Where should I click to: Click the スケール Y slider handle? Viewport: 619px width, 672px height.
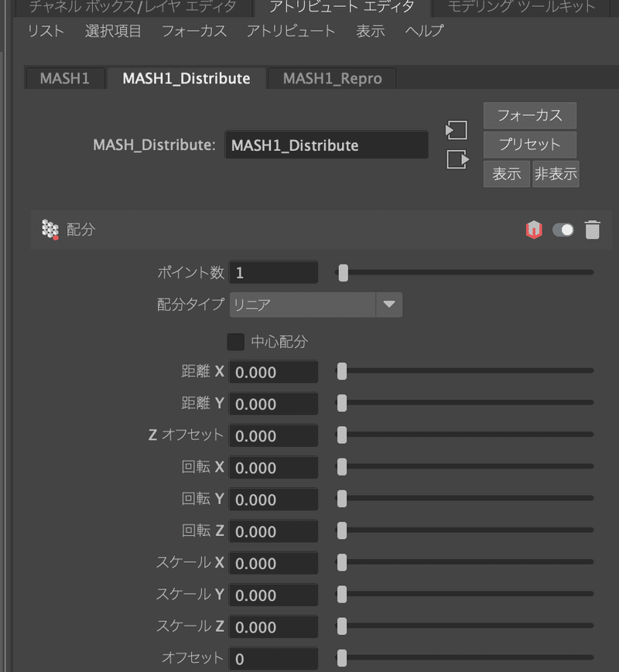(x=342, y=594)
